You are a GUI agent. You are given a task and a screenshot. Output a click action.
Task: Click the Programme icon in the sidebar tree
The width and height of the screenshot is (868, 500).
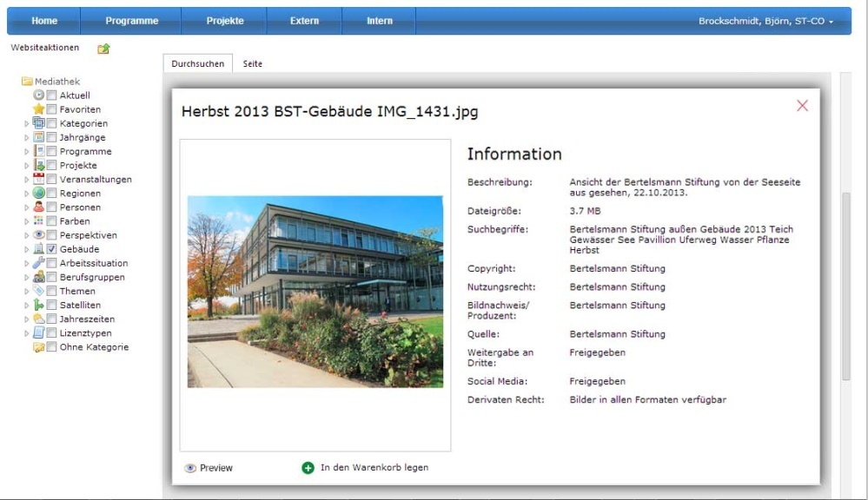39,151
